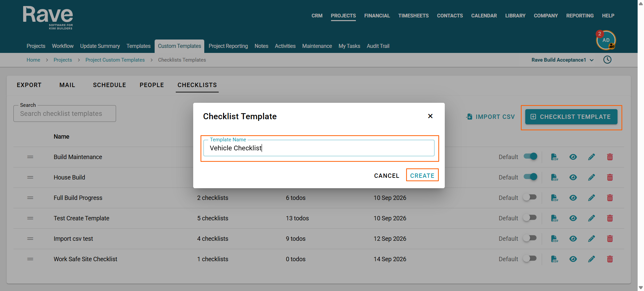The height and width of the screenshot is (291, 644).
Task: Export Build Maintenance template as CSV
Action: click(x=554, y=157)
